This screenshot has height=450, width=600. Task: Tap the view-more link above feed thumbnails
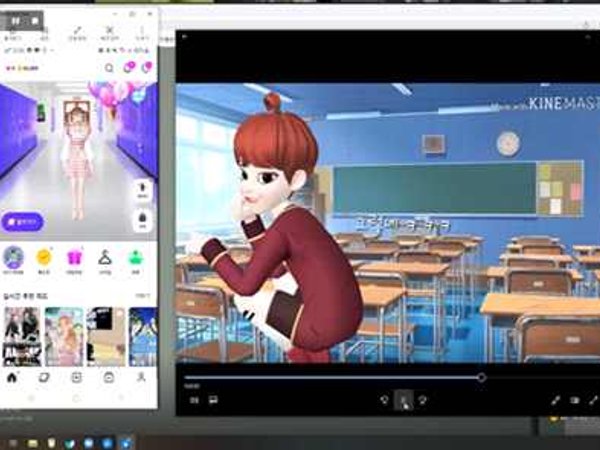(x=143, y=296)
